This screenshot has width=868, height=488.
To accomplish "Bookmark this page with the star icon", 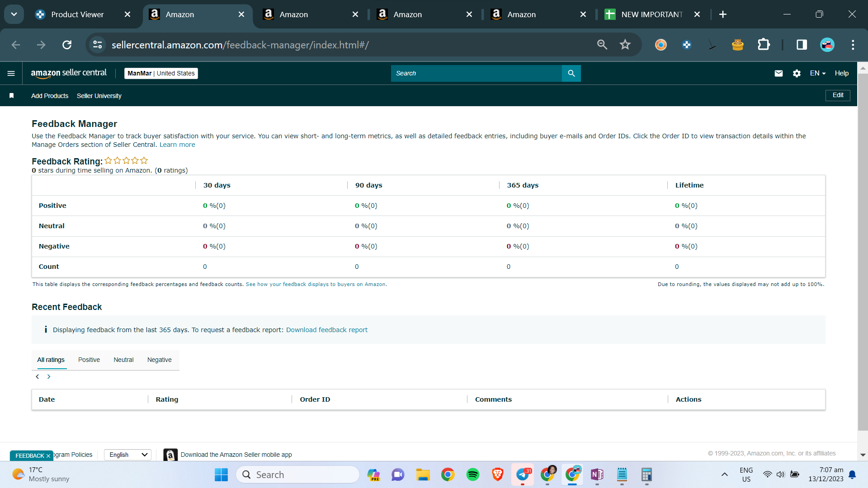I will pyautogui.click(x=625, y=45).
